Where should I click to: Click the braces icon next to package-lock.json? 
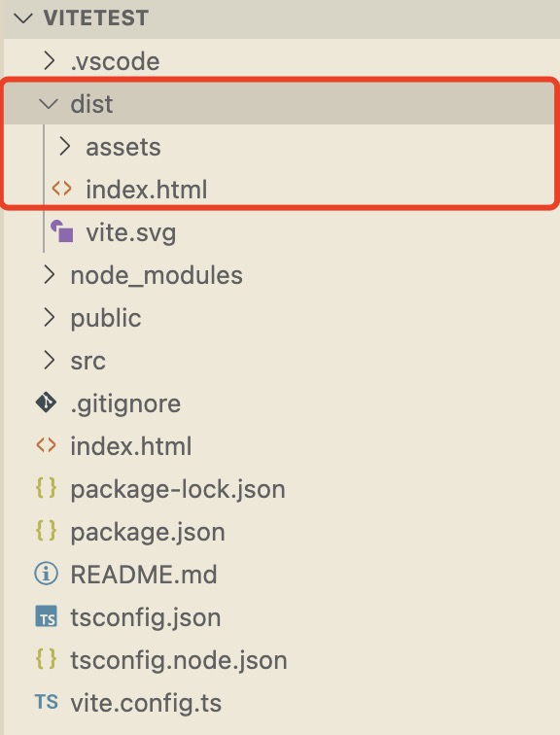(x=46, y=488)
